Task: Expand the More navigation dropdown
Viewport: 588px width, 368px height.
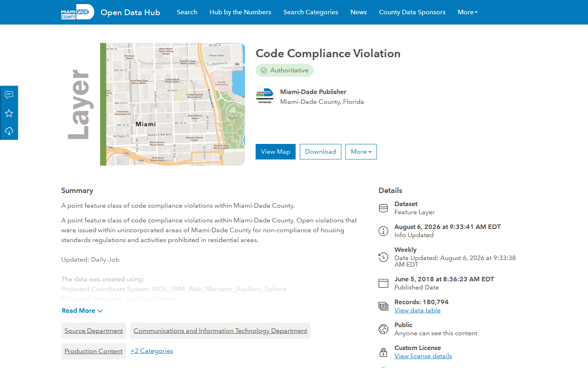Action: point(468,12)
